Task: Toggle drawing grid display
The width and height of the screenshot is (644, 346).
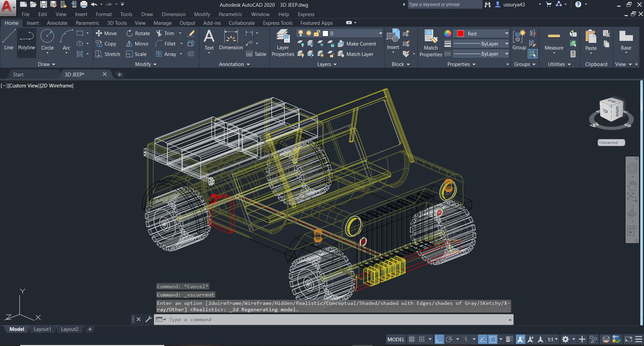Action: pos(412,339)
